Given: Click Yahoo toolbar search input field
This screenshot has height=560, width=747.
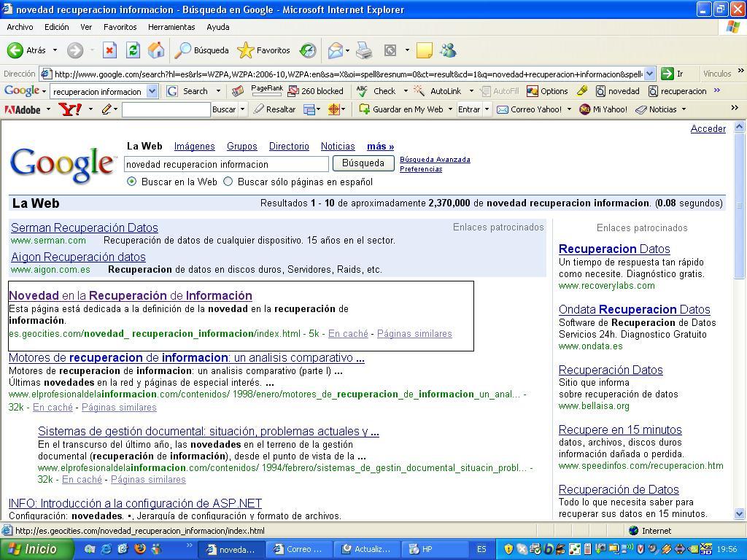Looking at the screenshot, I should pos(166,109).
